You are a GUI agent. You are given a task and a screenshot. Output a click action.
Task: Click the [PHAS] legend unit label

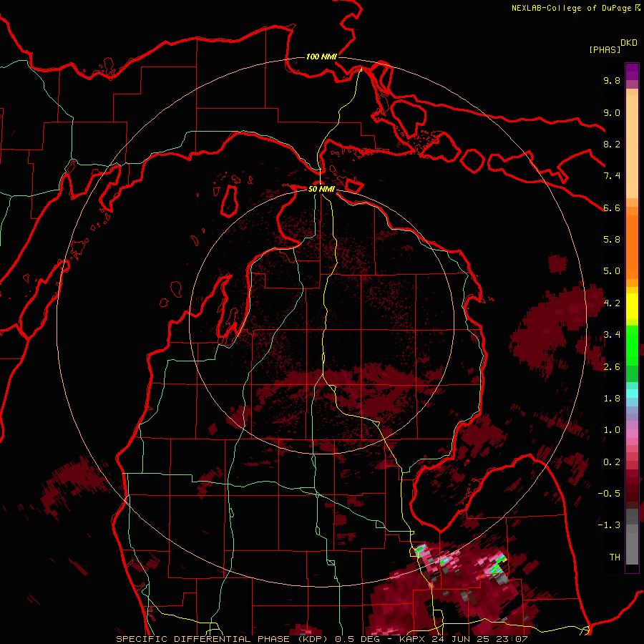click(605, 49)
